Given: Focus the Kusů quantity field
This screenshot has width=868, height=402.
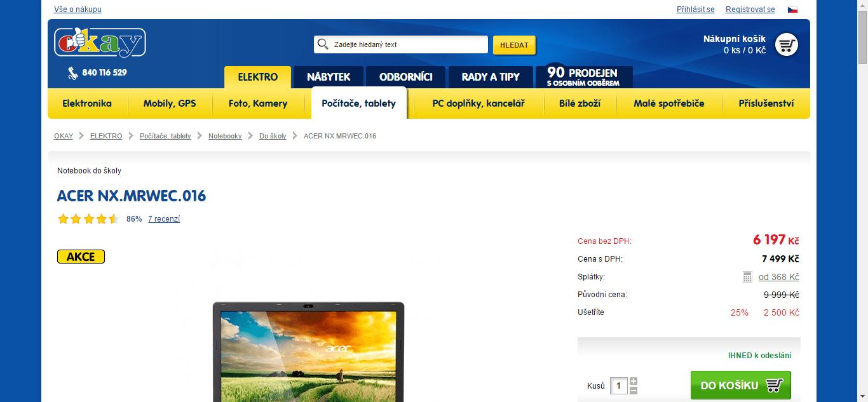Looking at the screenshot, I should coord(619,385).
